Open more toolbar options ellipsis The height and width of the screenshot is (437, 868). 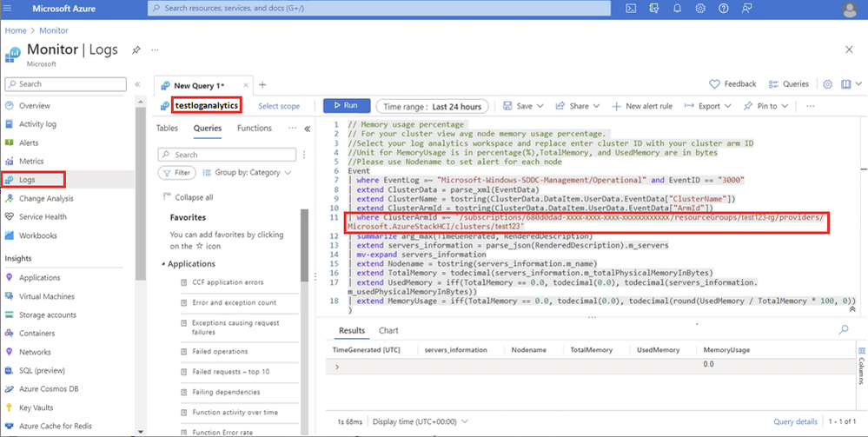(811, 106)
